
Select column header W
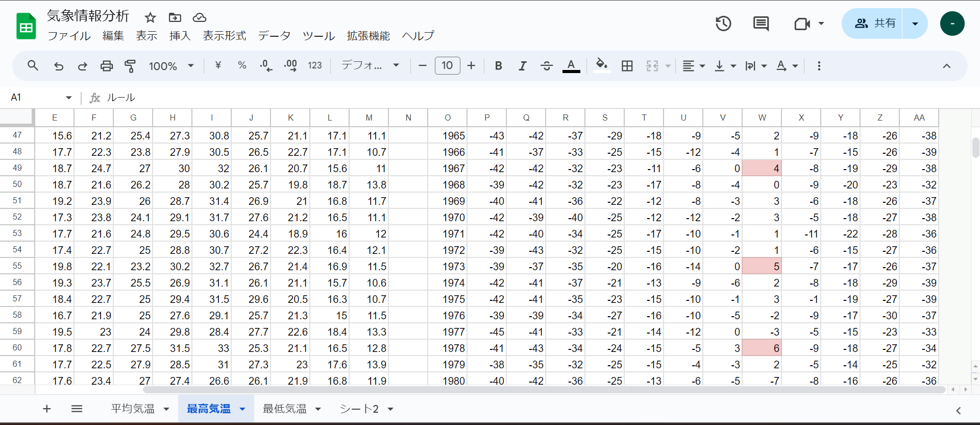pos(762,117)
